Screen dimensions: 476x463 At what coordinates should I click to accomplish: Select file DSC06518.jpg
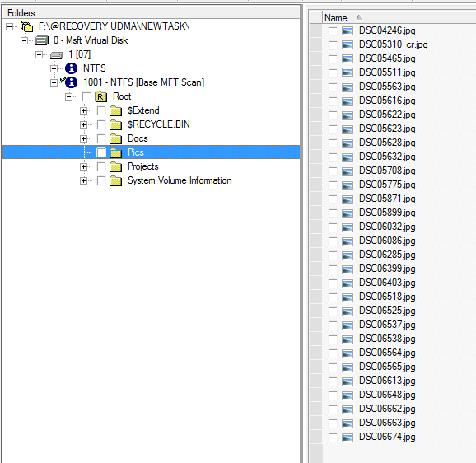point(387,297)
